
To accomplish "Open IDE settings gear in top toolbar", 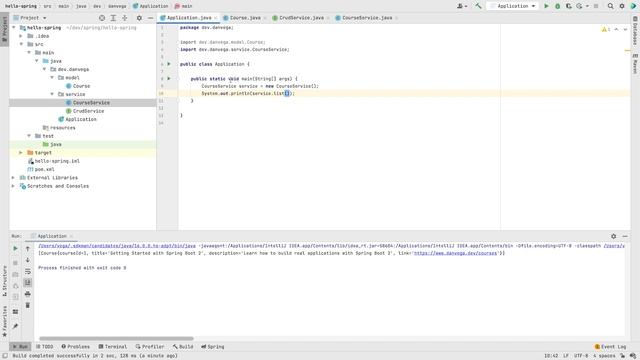I will tap(622, 6).
